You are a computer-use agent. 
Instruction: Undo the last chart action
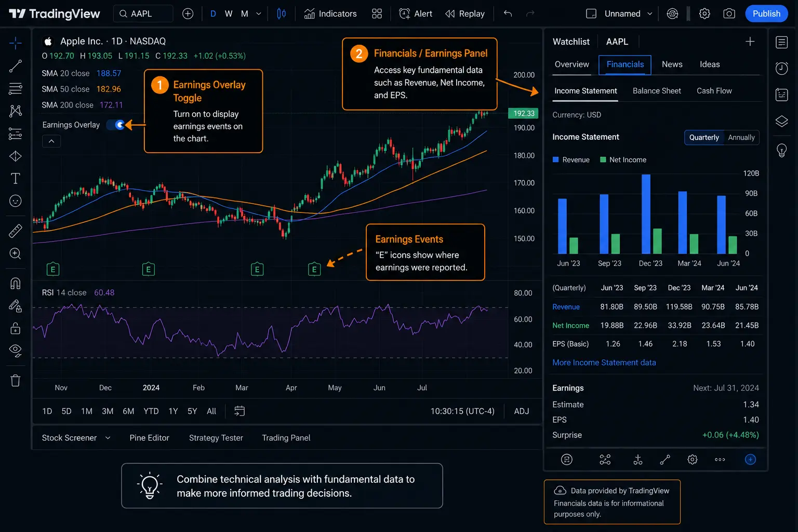[x=508, y=14]
